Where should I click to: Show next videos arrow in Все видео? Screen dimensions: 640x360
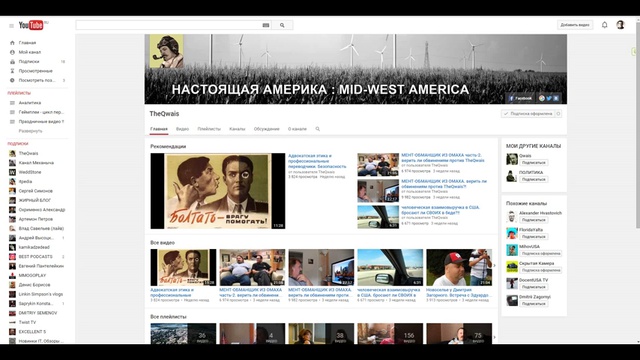495,266
